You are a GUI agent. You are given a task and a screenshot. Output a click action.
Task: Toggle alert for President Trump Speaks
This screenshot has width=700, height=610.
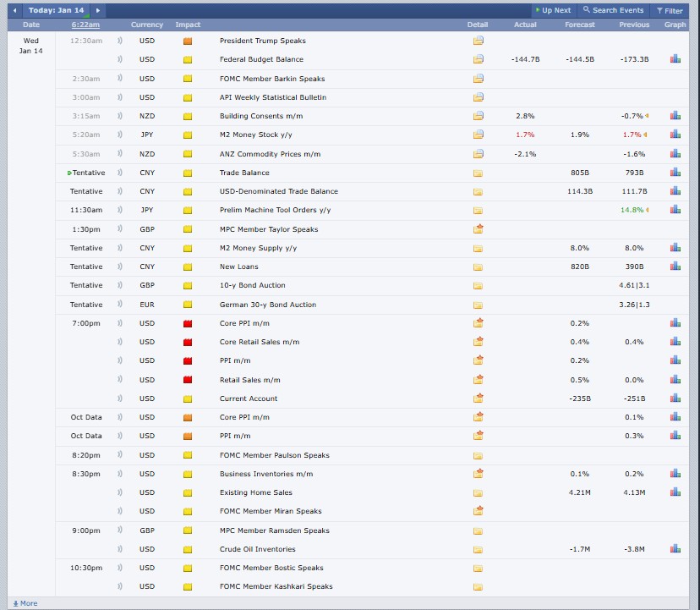coord(119,41)
